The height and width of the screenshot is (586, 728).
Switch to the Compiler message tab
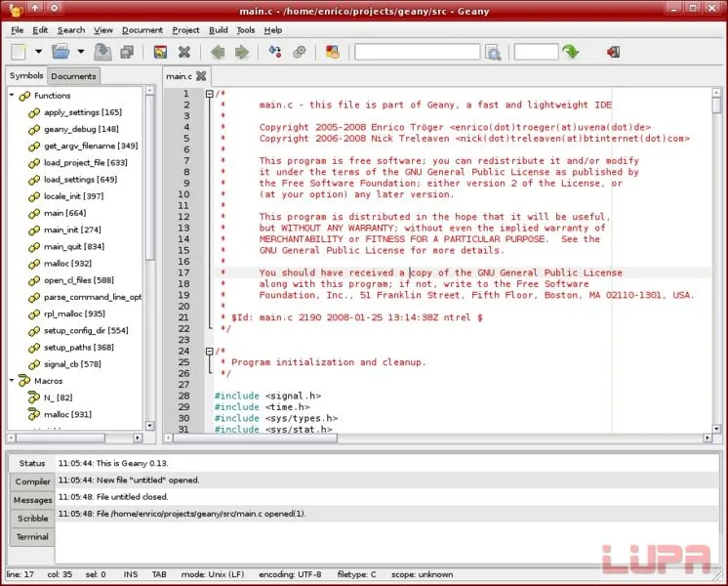[x=32, y=481]
